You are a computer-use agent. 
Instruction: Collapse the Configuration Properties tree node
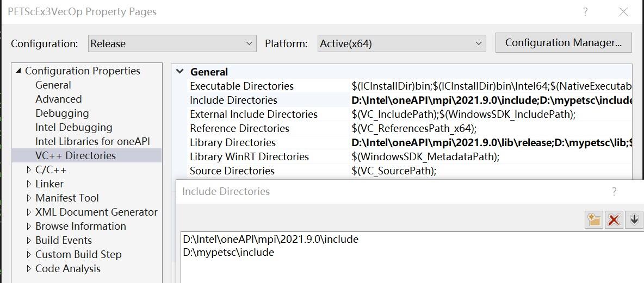coord(19,71)
